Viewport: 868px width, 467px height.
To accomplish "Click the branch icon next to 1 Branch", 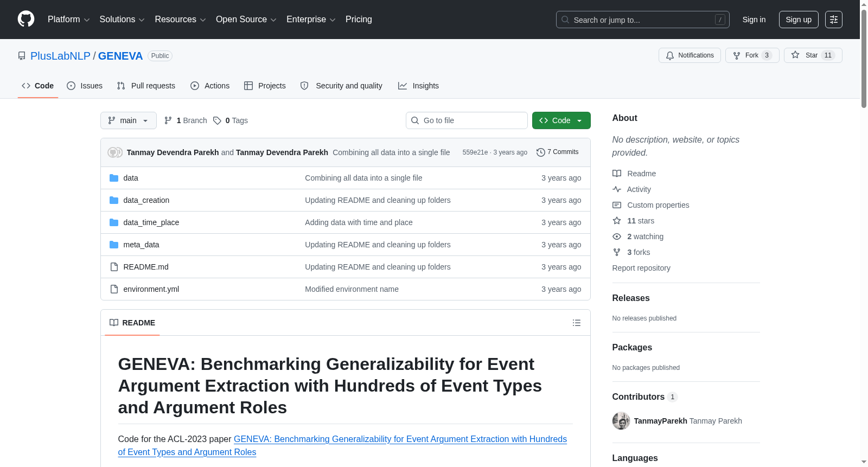I will point(168,120).
